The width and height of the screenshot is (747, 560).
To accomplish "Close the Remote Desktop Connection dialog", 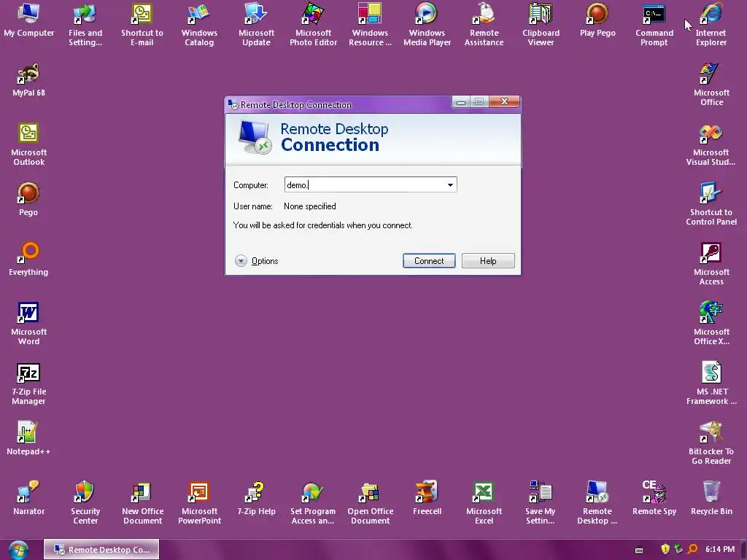I will coord(504,101).
